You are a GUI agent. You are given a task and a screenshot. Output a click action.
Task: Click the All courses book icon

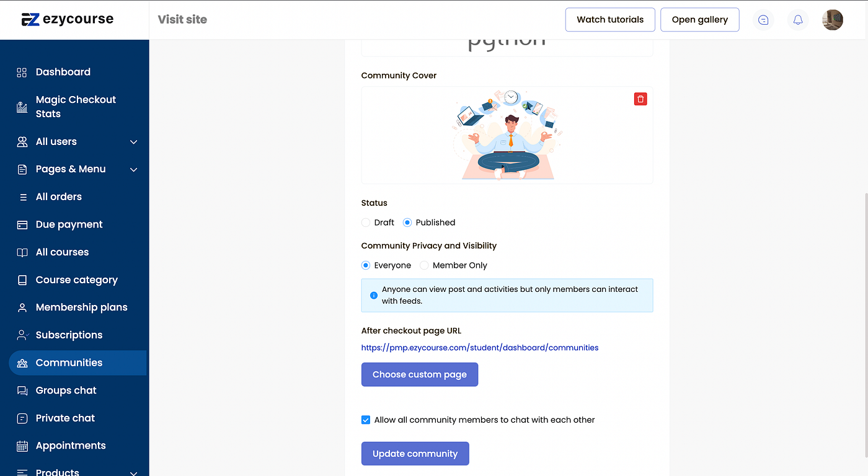22,252
